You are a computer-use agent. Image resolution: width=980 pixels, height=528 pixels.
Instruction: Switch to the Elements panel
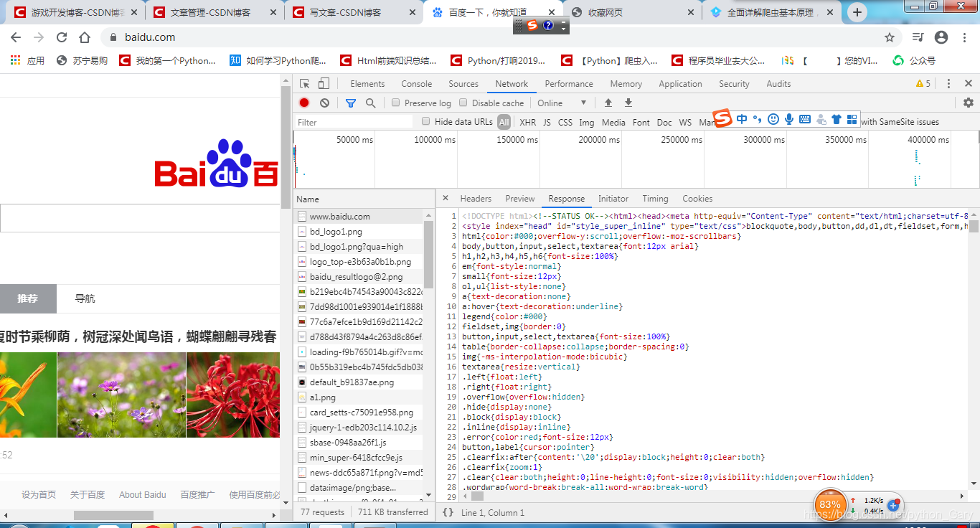(368, 84)
